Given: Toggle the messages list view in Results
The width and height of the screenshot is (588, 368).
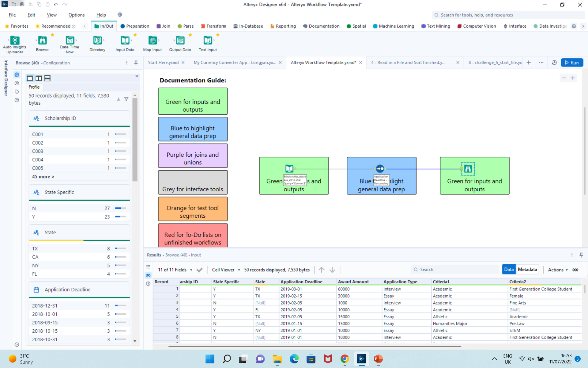Looking at the screenshot, I should coord(148,267).
